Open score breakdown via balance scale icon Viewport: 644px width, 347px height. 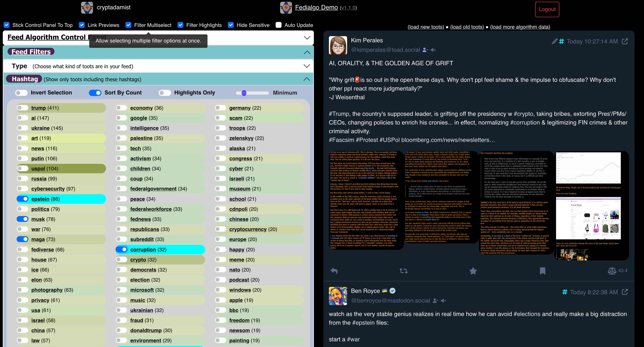[x=612, y=271]
